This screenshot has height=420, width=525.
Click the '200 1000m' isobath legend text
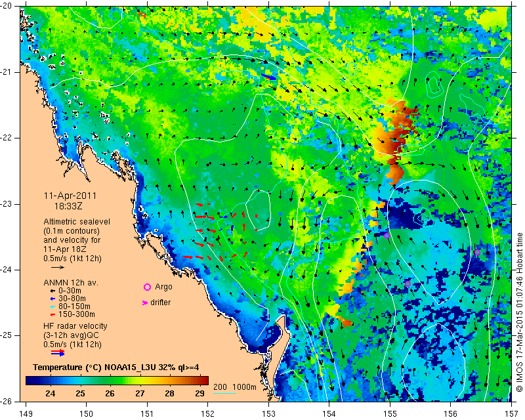point(235,387)
